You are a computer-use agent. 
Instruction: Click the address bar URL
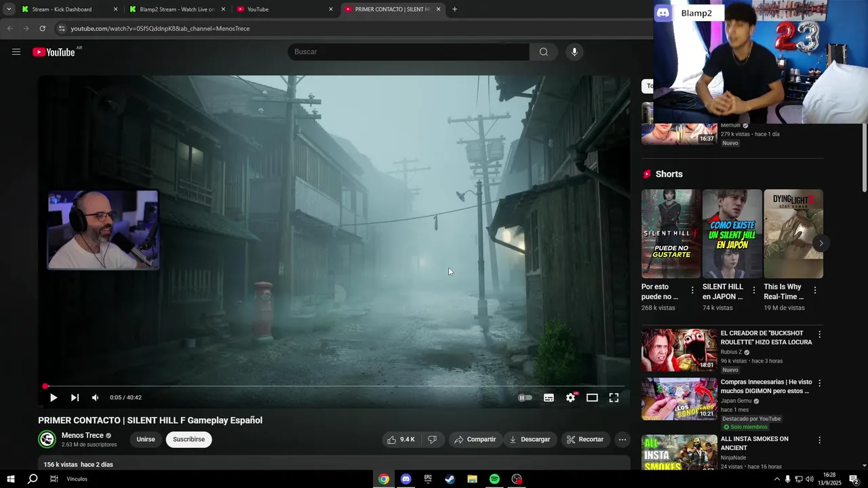click(x=160, y=28)
